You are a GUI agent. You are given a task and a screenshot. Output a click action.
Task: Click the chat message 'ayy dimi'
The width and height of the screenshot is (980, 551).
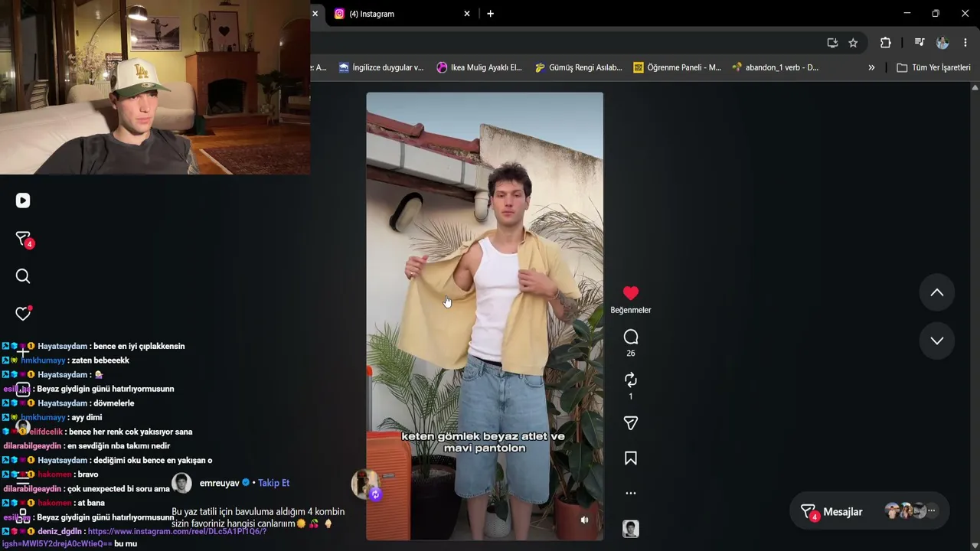click(87, 418)
